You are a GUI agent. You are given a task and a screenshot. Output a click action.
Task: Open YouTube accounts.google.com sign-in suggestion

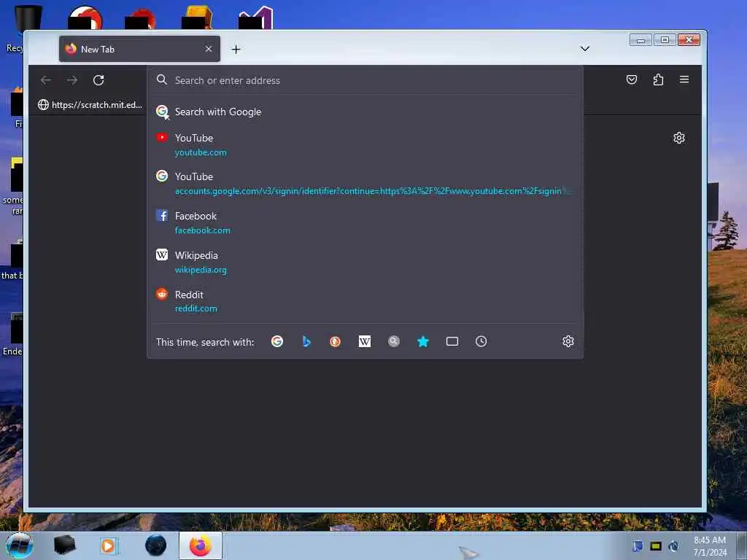tap(365, 183)
